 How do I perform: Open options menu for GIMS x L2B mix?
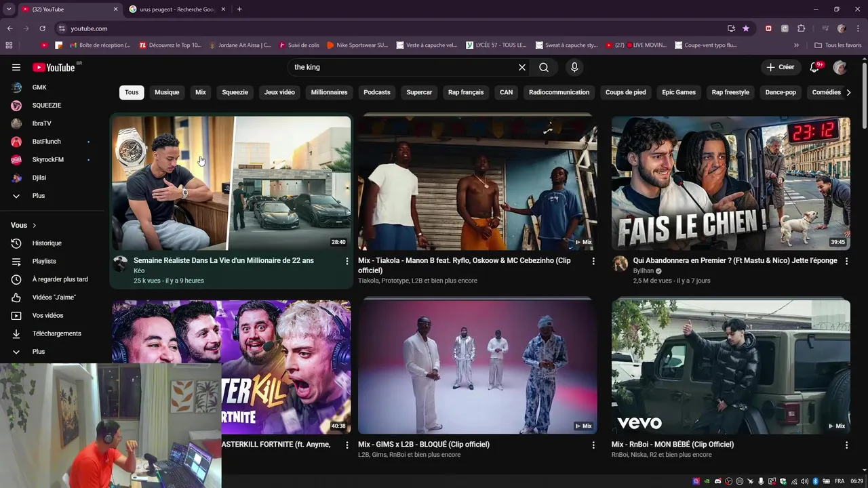click(x=593, y=445)
